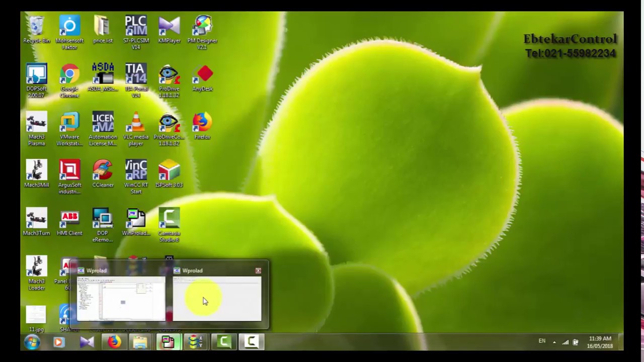Open ProDrive 1.18.1.32 shortcut

point(169,81)
